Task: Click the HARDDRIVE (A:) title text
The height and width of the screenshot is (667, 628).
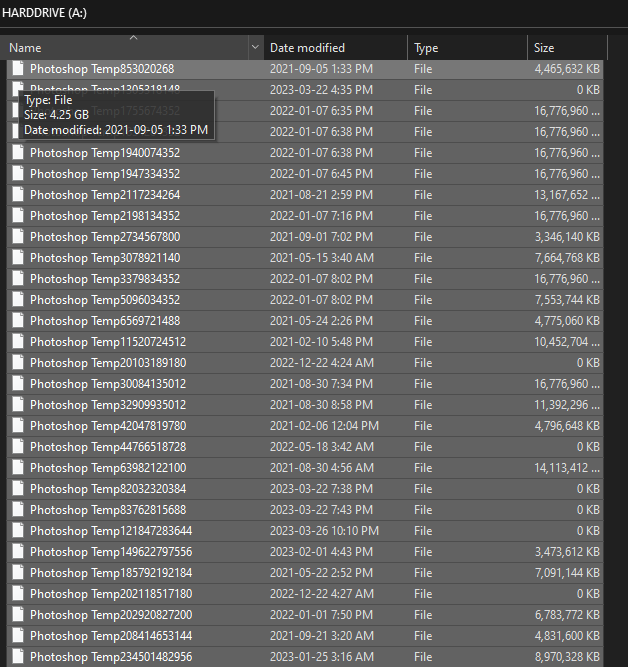Action: click(x=44, y=13)
